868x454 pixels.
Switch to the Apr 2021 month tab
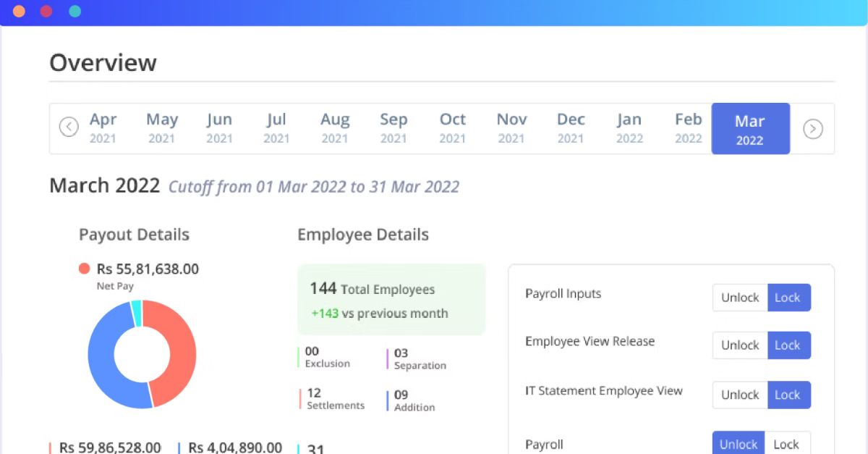[103, 127]
